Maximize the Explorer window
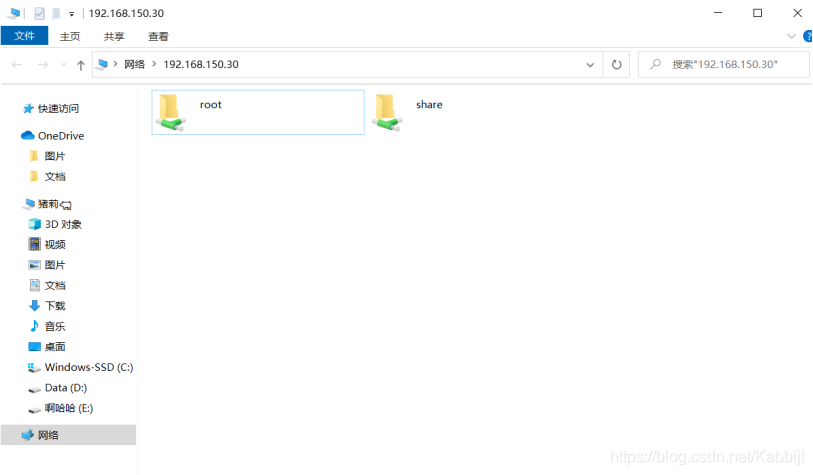Screen dimensions: 813x475 [758, 13]
